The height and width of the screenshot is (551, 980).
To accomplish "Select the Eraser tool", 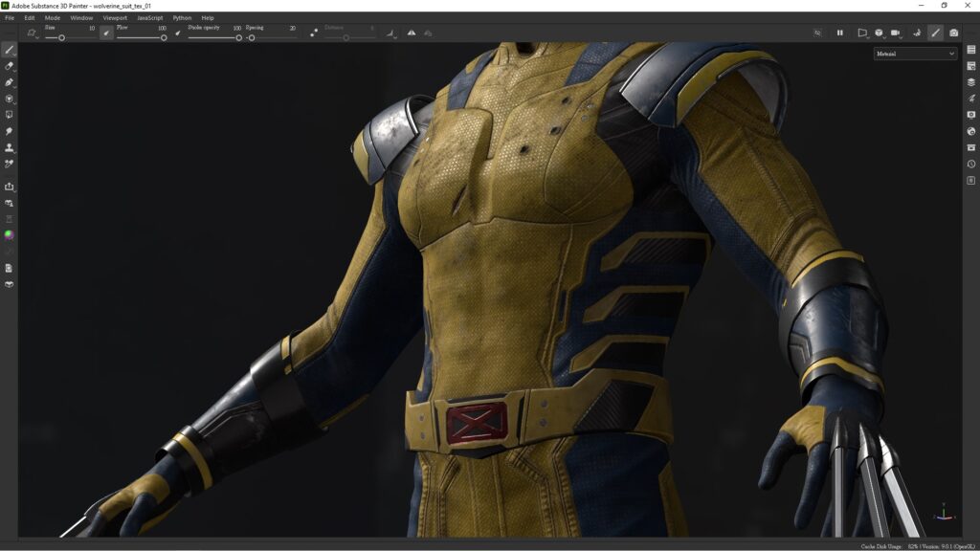I will 11,67.
